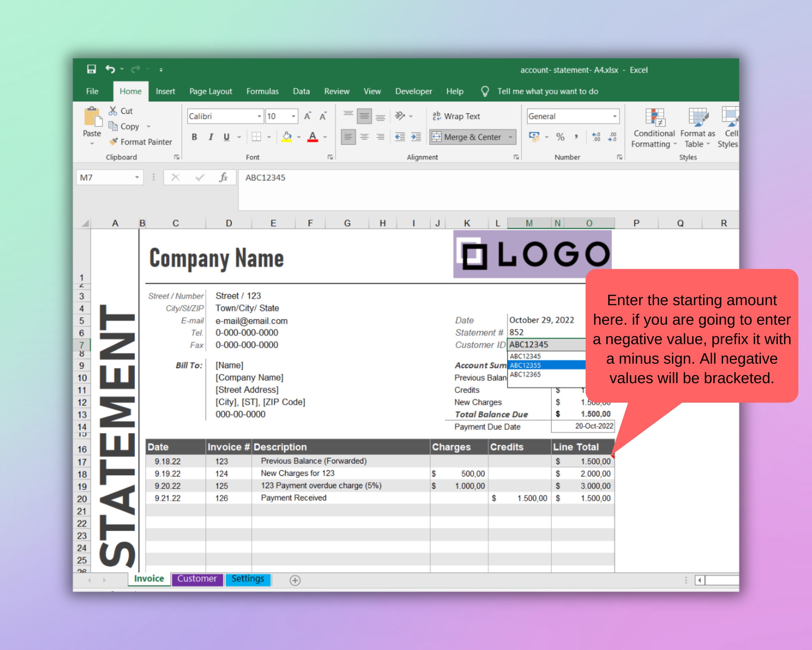The width and height of the screenshot is (812, 650).
Task: Toggle Wrap Text on the selected cell
Action: tap(457, 116)
